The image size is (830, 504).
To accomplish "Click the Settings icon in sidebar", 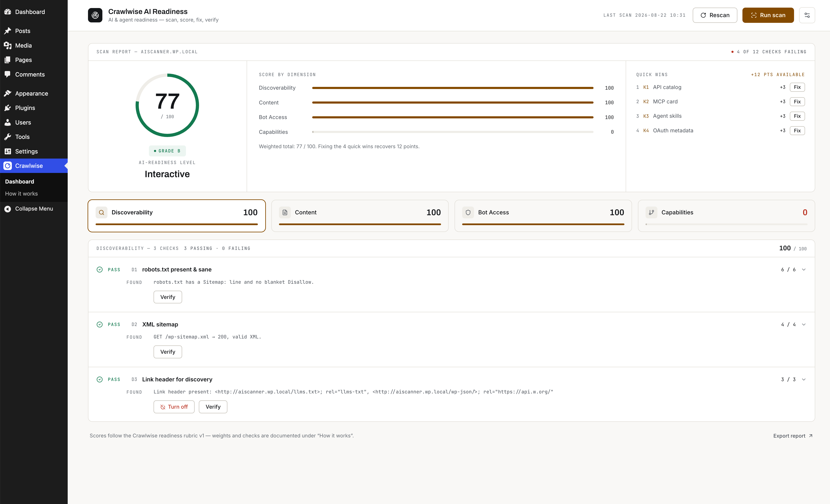I will click(7, 151).
